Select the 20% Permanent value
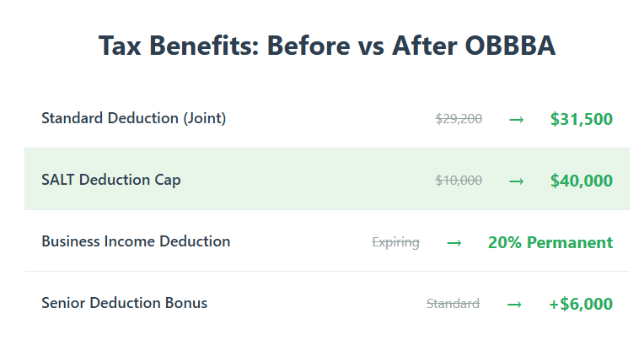The height and width of the screenshot is (346, 644). tap(550, 242)
